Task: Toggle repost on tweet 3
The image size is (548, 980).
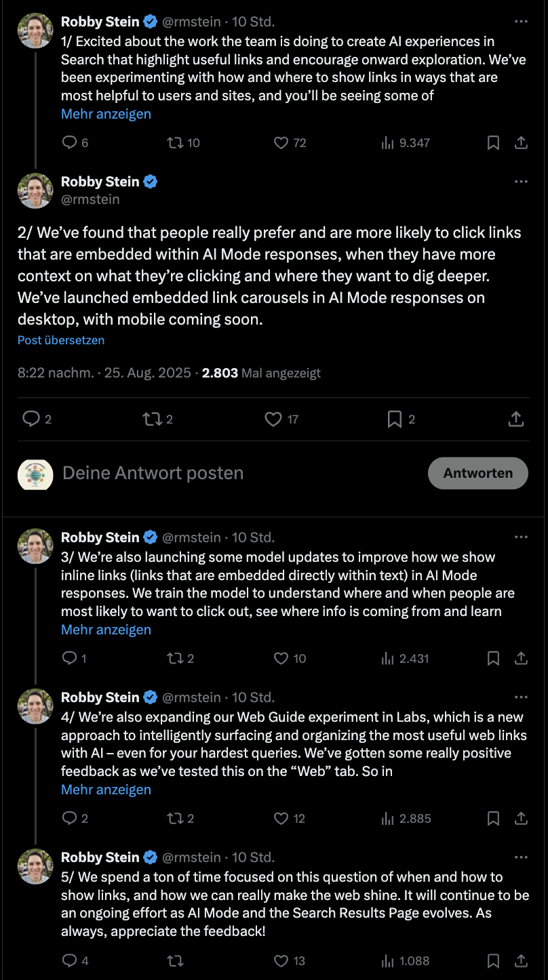Action: 176,658
